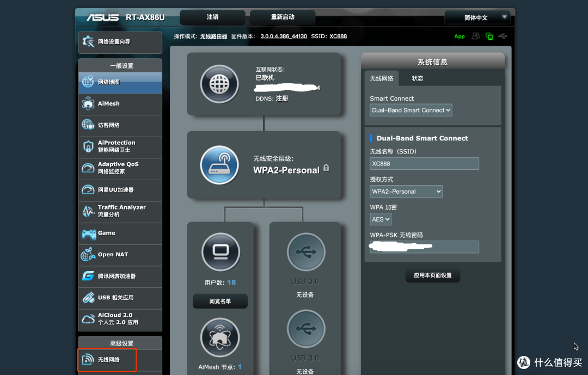This screenshot has width=588, height=375.
Task: Open the Open NAT page
Action: (x=120, y=255)
